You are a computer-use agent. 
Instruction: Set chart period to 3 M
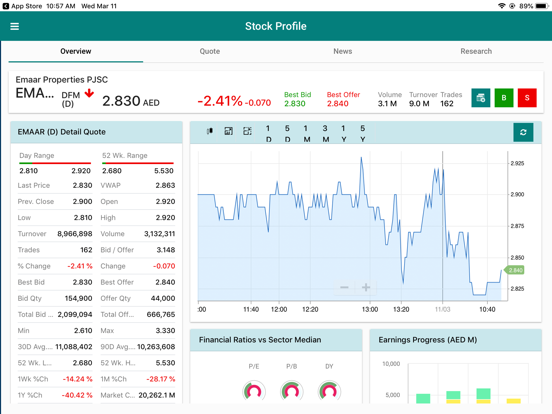coord(325,134)
